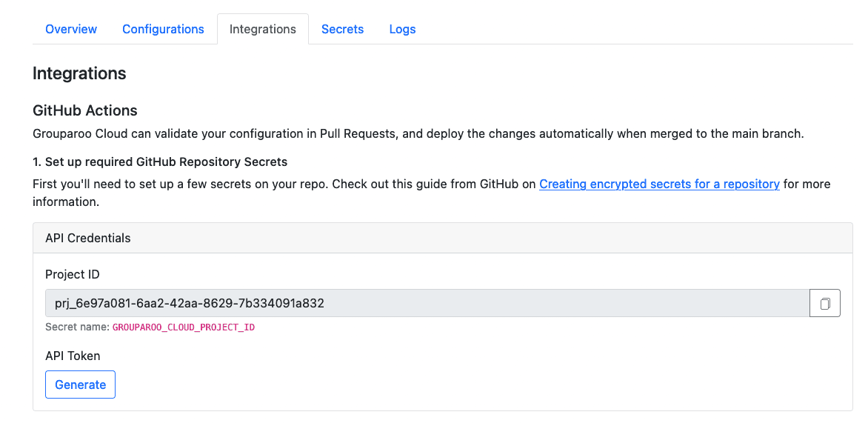868x426 pixels.
Task: Click the Integrations page heading
Action: (79, 73)
